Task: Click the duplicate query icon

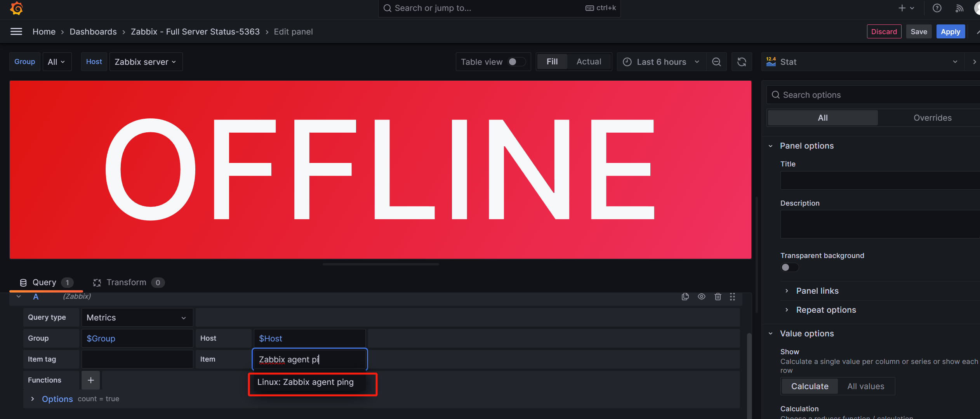Action: tap(686, 296)
